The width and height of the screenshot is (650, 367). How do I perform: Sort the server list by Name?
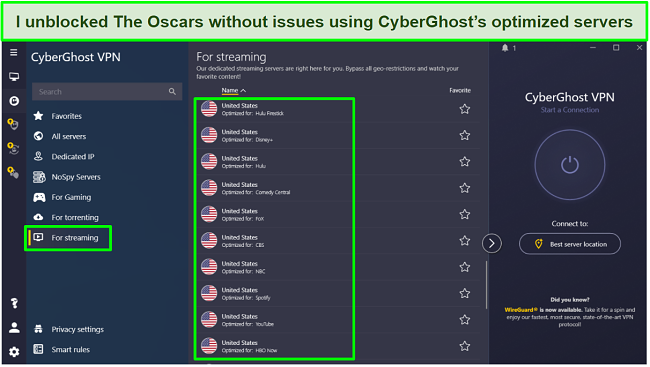point(234,90)
